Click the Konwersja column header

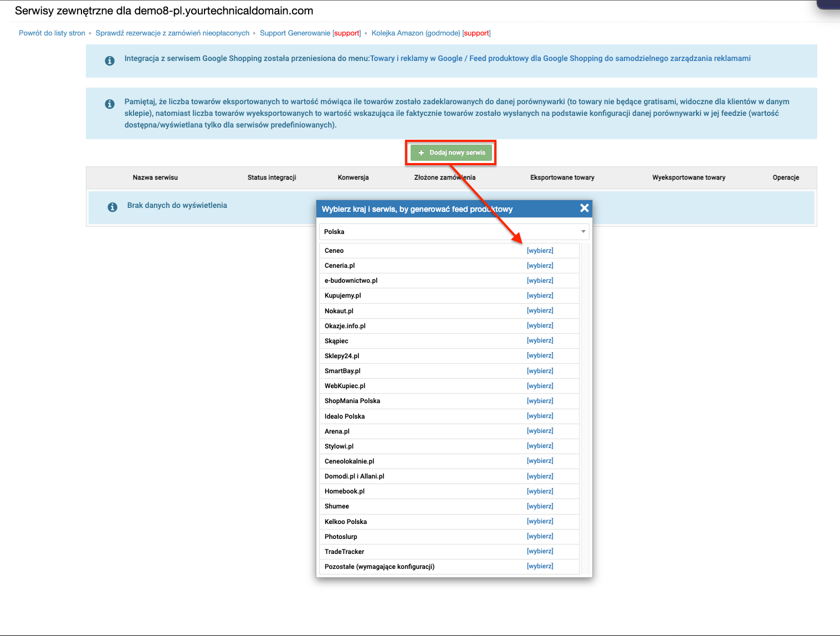[x=353, y=177]
